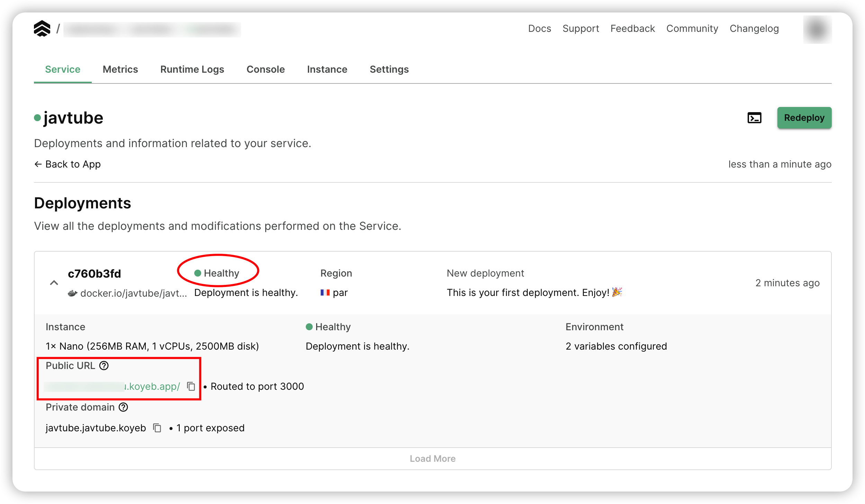Open the Runtime Logs tab

pyautogui.click(x=192, y=69)
